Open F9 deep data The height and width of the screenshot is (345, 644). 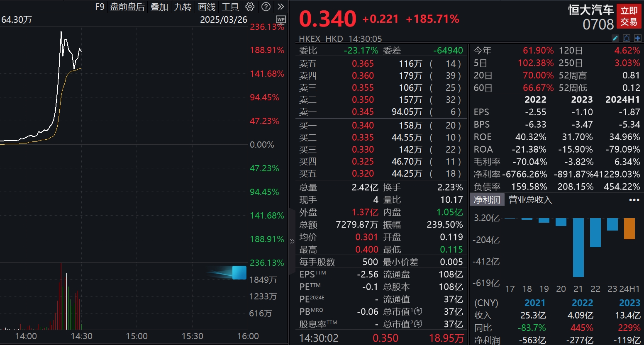pyautogui.click(x=100, y=7)
